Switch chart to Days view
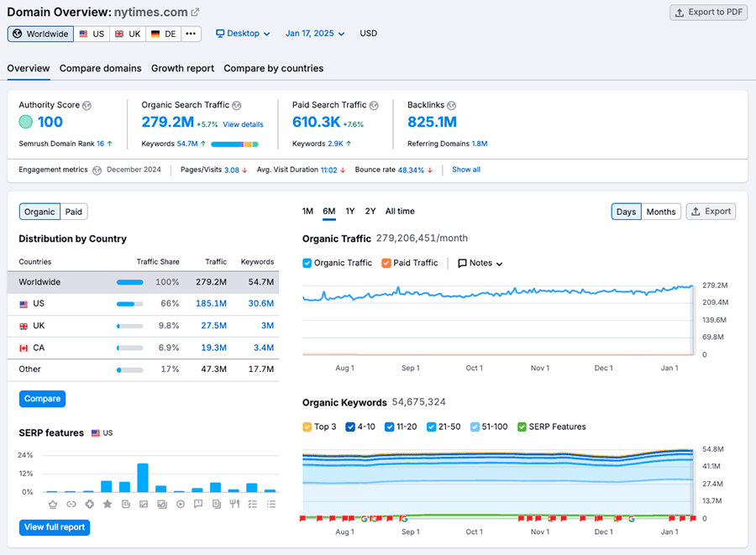The width and height of the screenshot is (756, 555). tap(626, 212)
